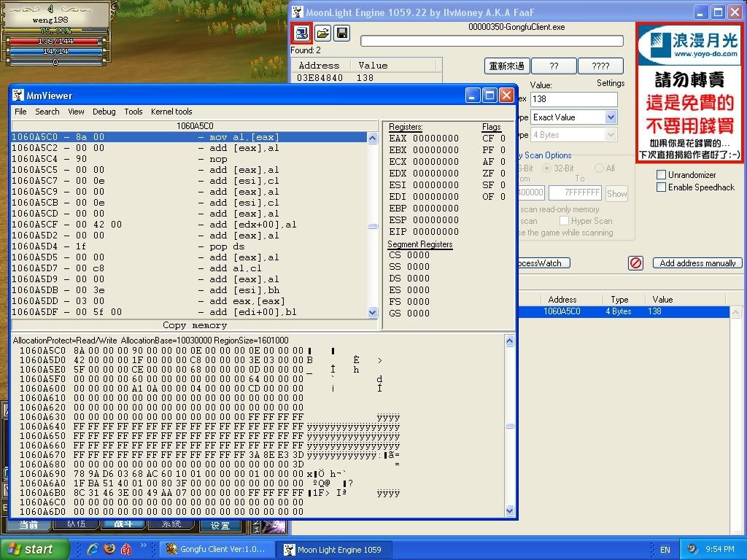The height and width of the screenshot is (560, 747).
Task: Click the save floppy disk icon
Action: [341, 33]
